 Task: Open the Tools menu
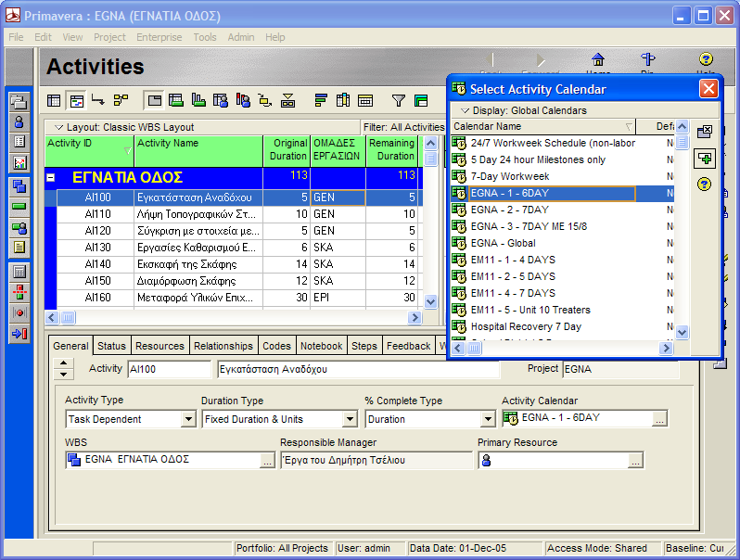(x=205, y=37)
